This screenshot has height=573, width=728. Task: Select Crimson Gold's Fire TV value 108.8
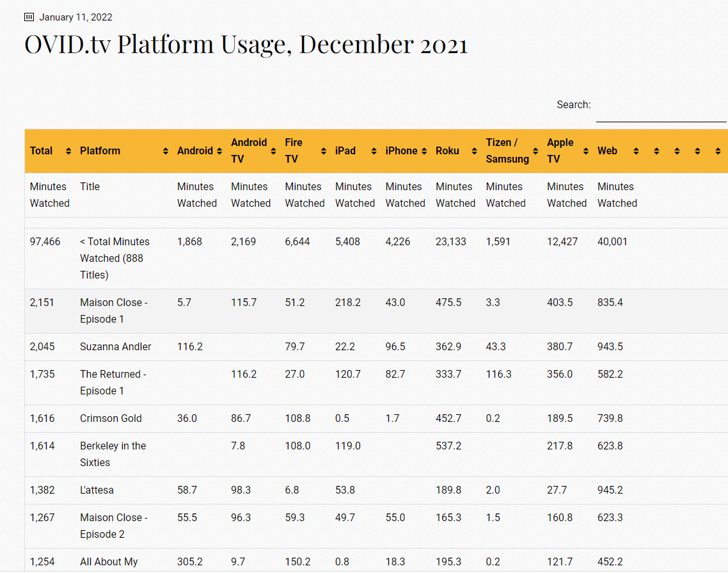[297, 418]
